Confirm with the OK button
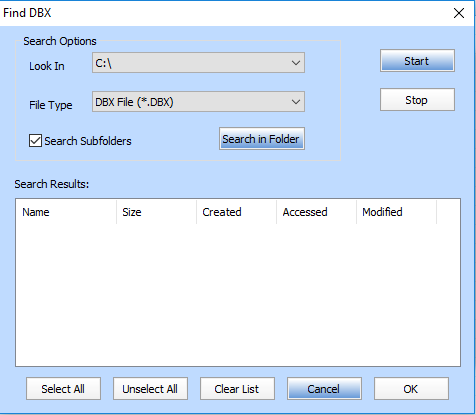This screenshot has height=415, width=476. (411, 389)
